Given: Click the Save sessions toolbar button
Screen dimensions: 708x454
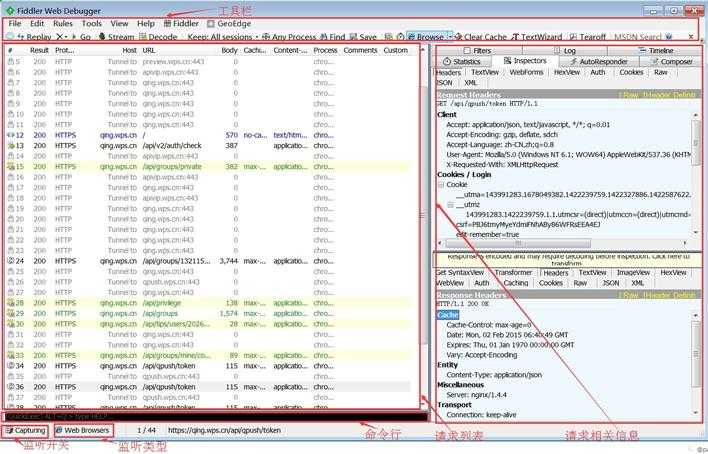Looking at the screenshot, I should [363, 37].
